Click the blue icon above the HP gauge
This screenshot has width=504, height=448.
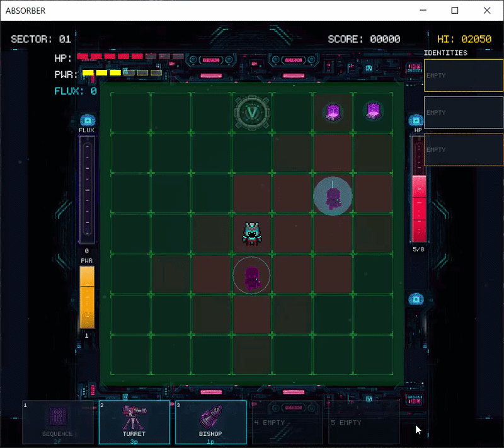pyautogui.click(x=416, y=120)
